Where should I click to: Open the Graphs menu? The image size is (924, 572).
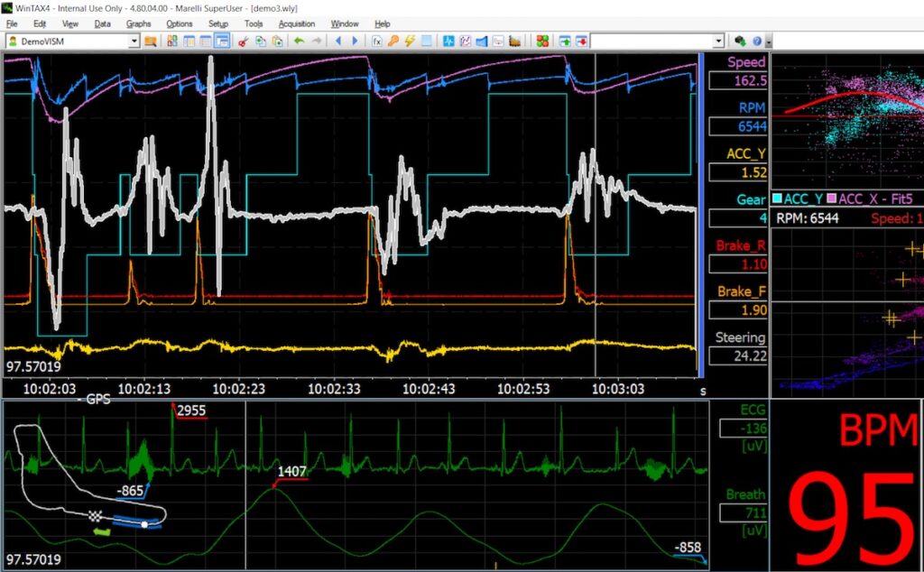pos(138,23)
